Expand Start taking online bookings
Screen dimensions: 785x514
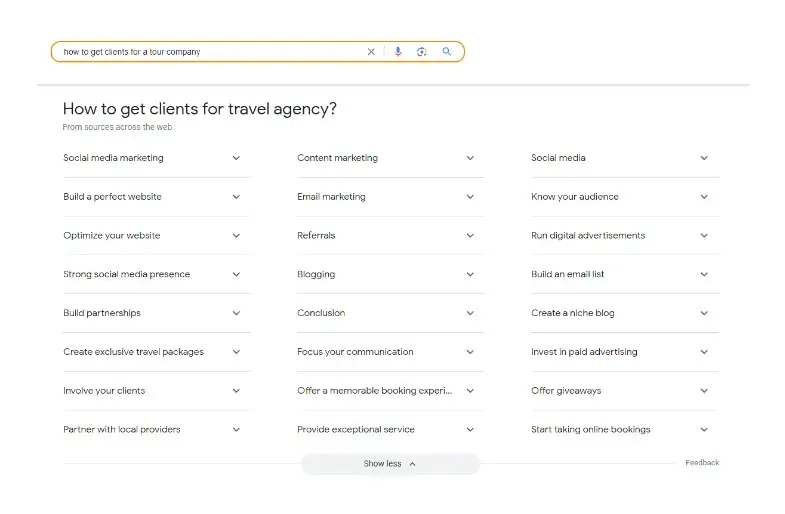coord(625,429)
